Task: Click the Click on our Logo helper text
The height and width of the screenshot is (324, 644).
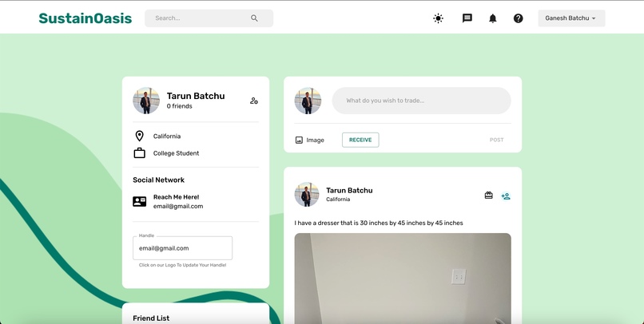Action: click(x=182, y=265)
